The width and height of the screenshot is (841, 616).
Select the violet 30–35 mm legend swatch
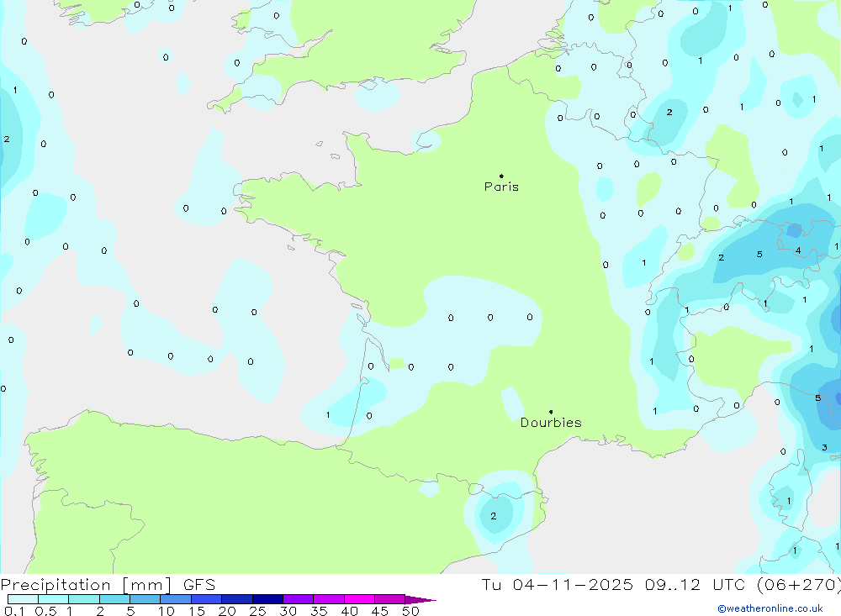[298, 599]
